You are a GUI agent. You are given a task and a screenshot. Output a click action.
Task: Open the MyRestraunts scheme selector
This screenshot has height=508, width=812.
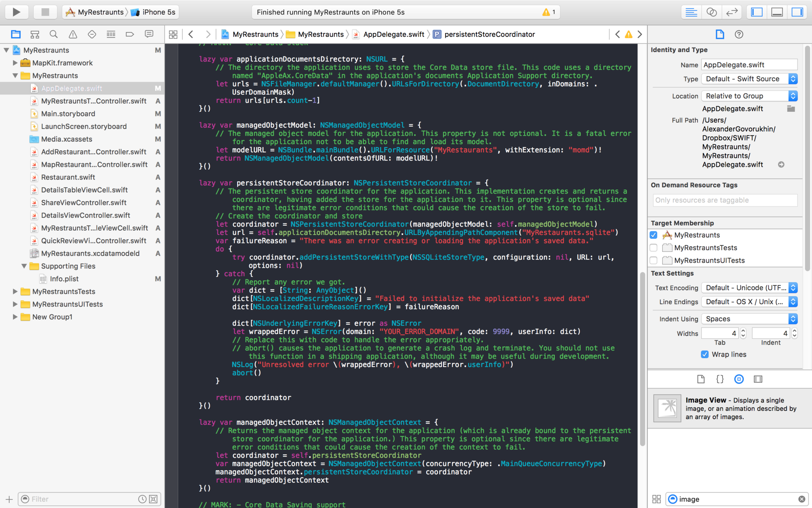click(95, 12)
